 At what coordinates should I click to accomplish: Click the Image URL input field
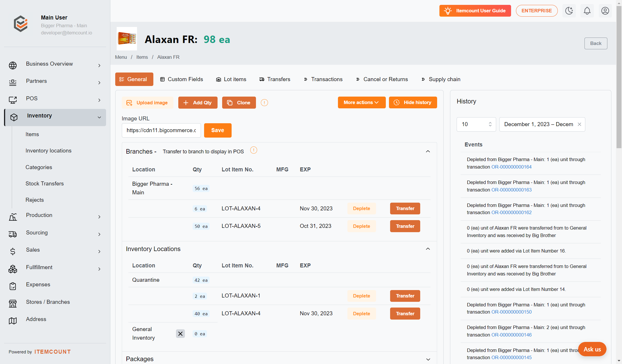coord(161,130)
